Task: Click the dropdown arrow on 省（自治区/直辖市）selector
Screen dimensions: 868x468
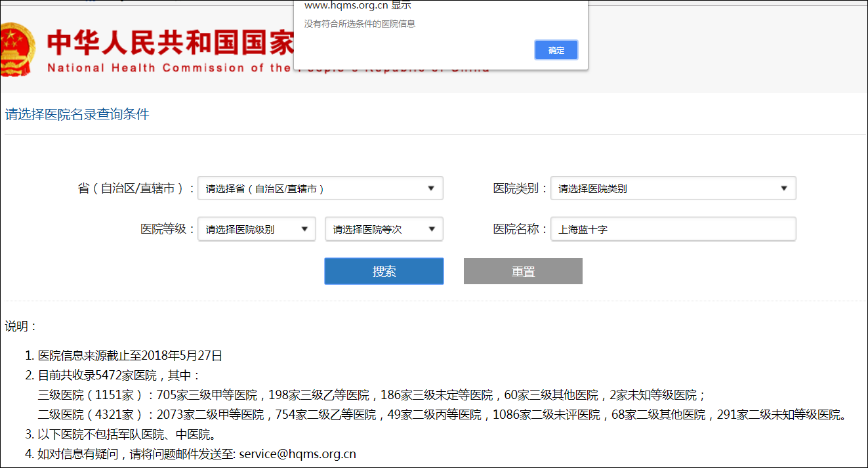Action: (x=431, y=188)
